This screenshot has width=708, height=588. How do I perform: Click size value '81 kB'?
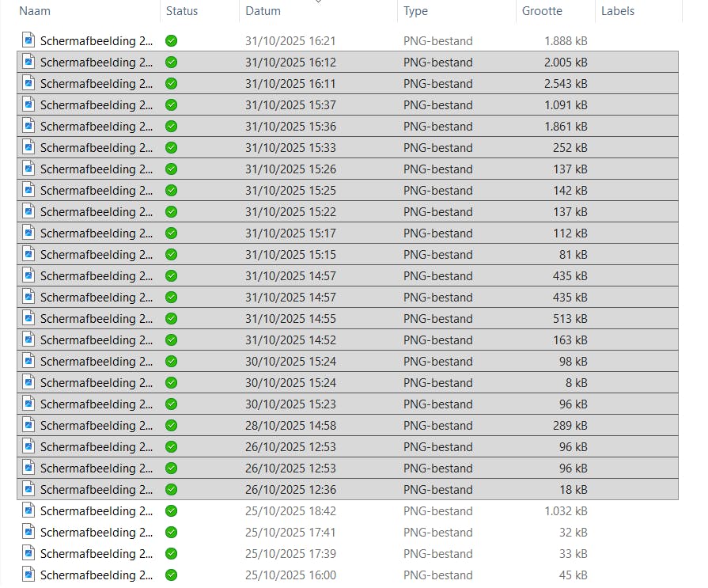pyautogui.click(x=574, y=255)
